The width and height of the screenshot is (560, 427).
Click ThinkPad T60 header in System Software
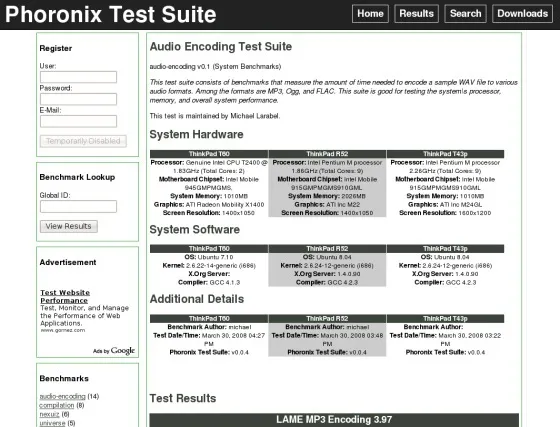click(x=209, y=248)
